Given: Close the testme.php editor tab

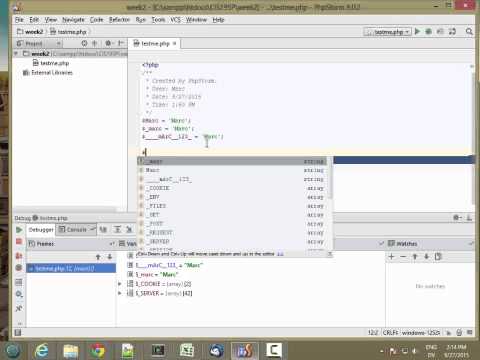Looking at the screenshot, I should click(174, 43).
